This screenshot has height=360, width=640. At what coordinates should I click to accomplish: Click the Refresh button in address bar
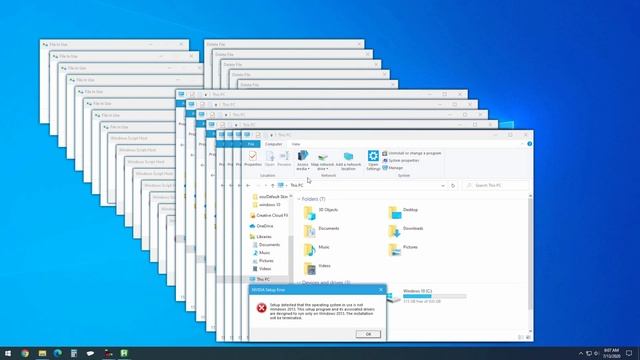[x=453, y=186]
